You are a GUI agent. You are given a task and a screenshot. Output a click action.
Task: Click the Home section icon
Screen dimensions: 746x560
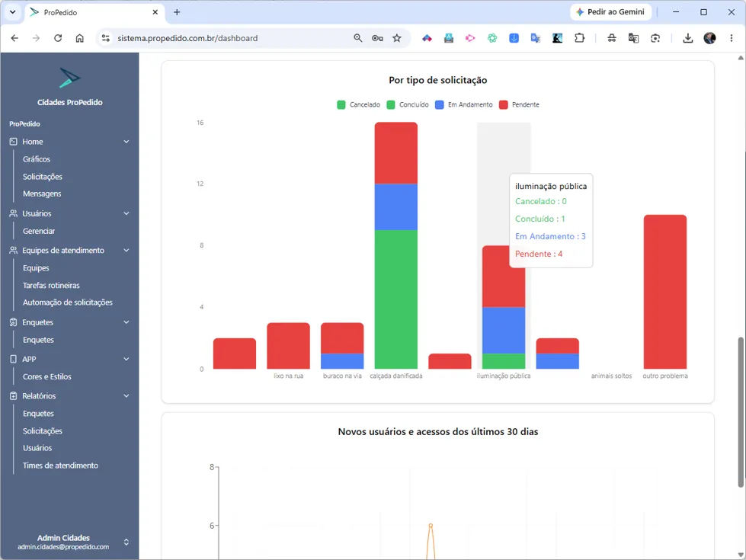pos(13,141)
